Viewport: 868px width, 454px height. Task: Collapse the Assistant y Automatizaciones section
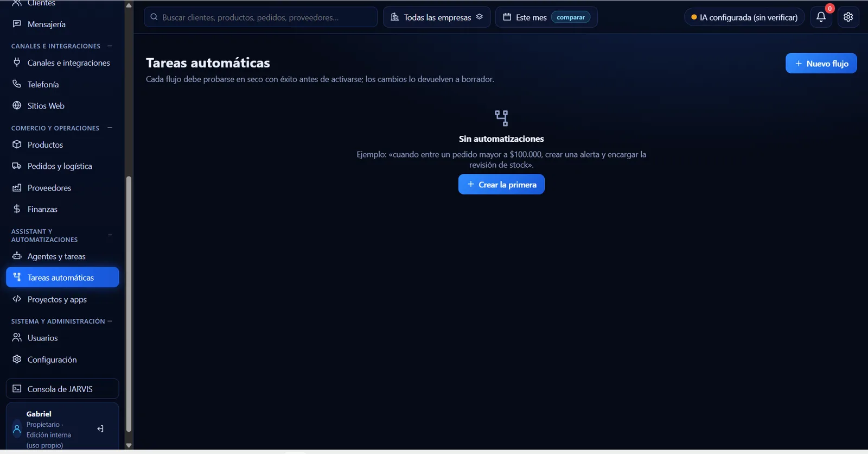point(110,235)
